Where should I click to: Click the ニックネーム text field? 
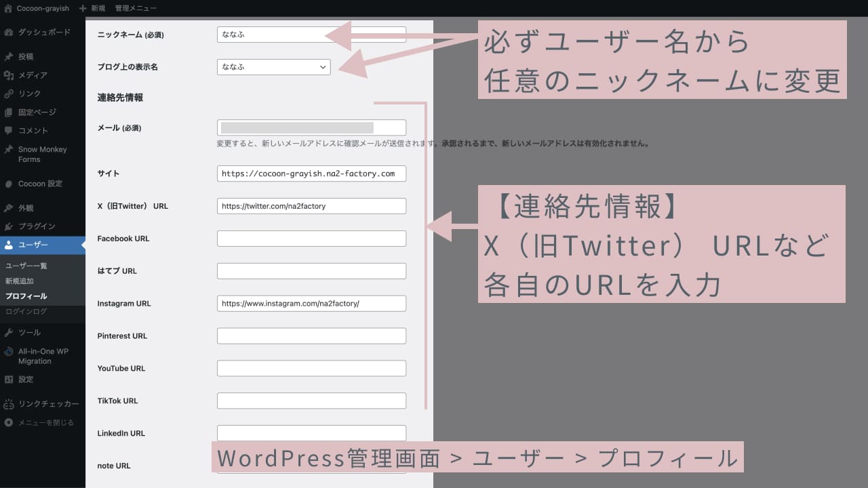point(311,35)
